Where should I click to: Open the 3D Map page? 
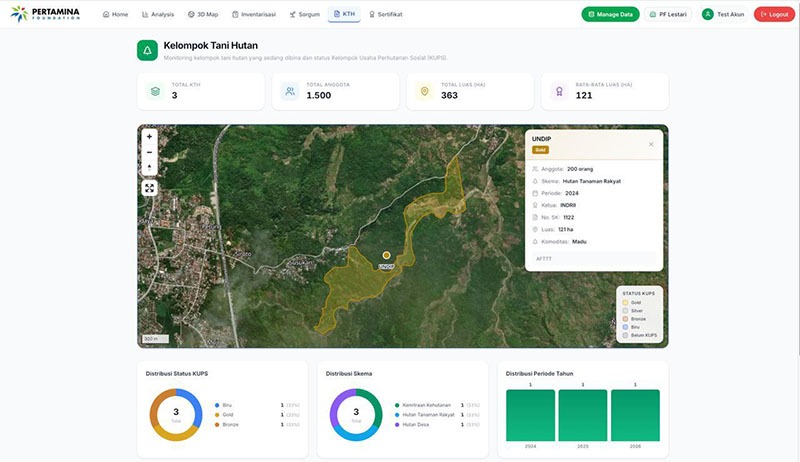(x=203, y=14)
